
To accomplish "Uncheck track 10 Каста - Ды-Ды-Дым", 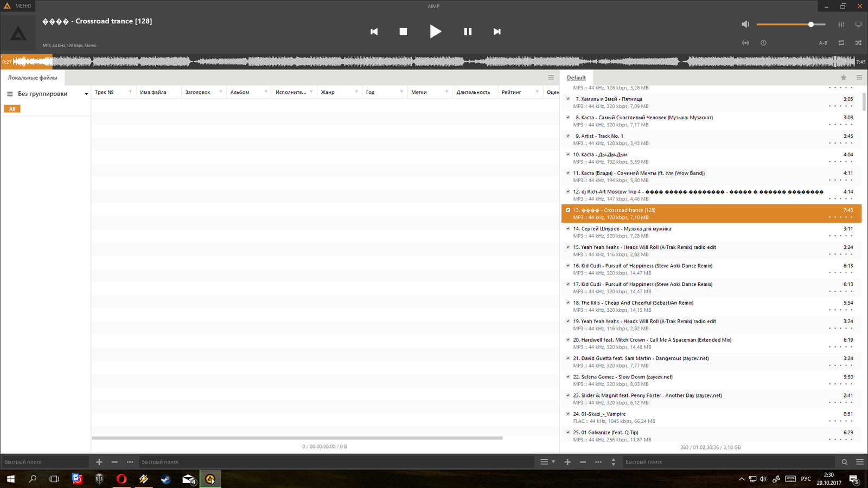I will coord(568,155).
